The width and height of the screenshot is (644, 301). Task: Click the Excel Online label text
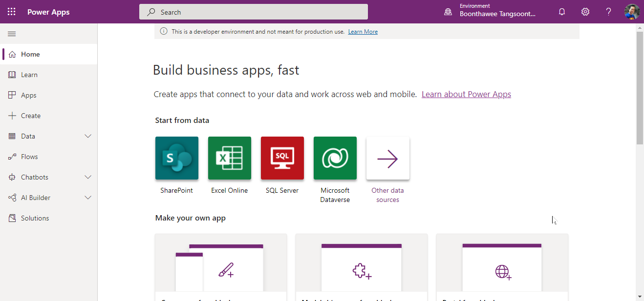click(230, 190)
